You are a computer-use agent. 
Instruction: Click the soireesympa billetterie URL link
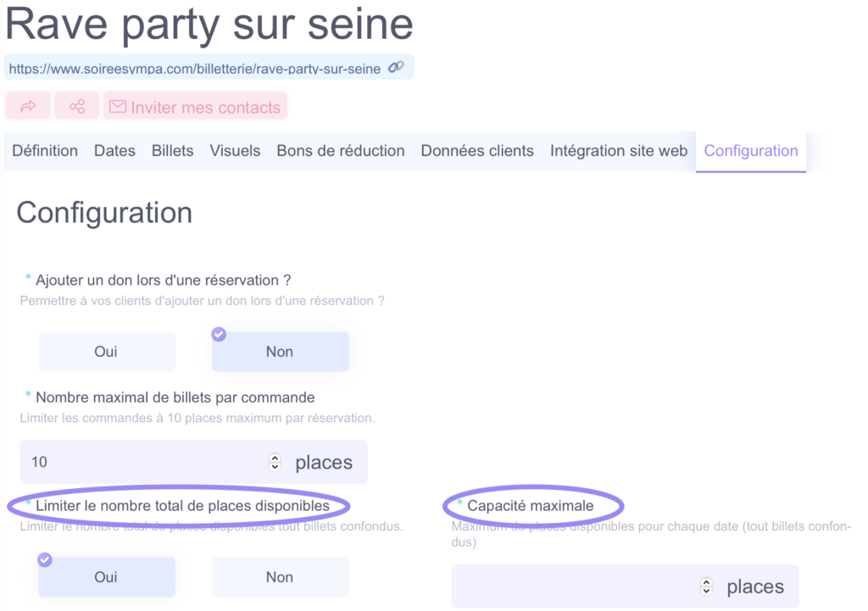(x=194, y=69)
